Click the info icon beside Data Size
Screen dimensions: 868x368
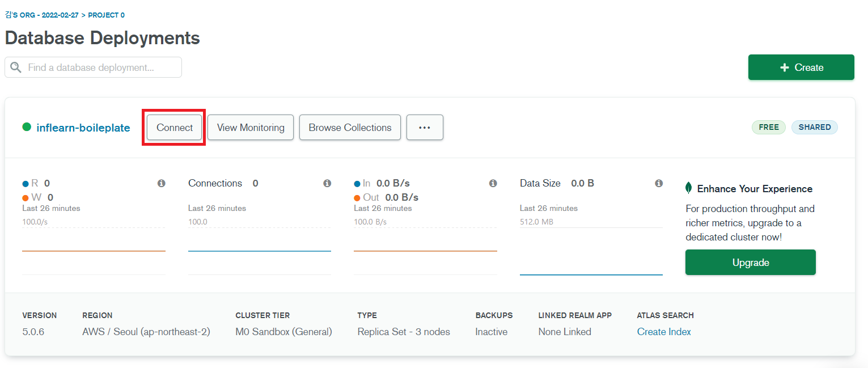point(659,184)
